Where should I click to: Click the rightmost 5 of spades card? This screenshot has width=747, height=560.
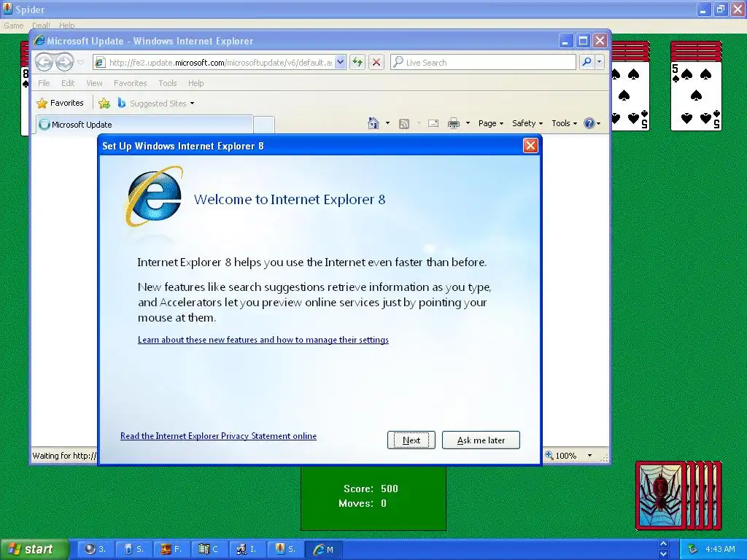(696, 96)
